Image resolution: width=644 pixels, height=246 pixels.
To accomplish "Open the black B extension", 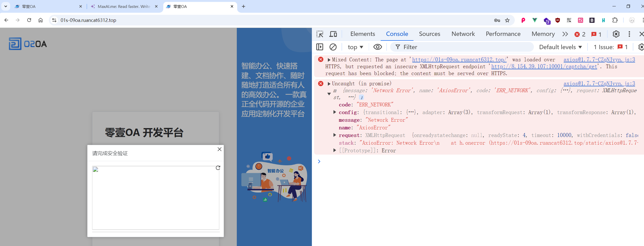I will [x=592, y=20].
